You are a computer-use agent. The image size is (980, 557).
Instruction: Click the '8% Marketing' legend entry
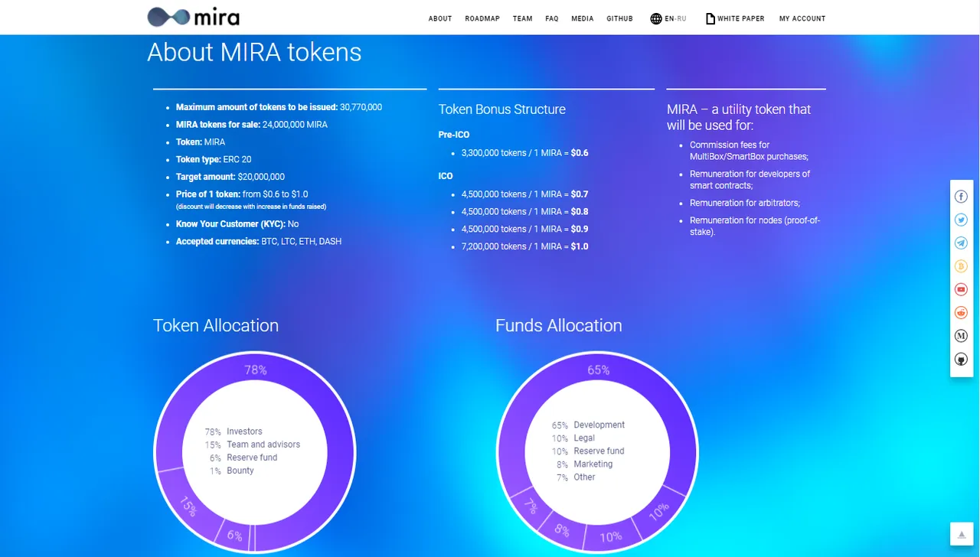pyautogui.click(x=585, y=464)
